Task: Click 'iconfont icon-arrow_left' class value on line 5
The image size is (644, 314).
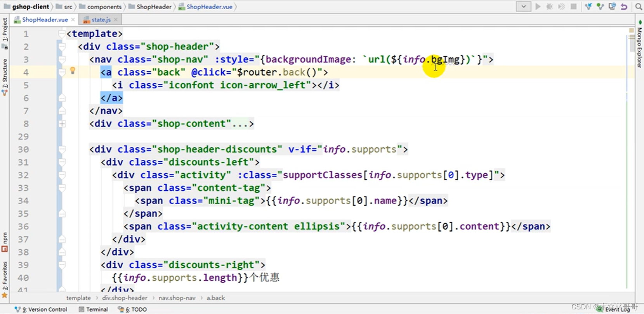Action: pos(237,85)
